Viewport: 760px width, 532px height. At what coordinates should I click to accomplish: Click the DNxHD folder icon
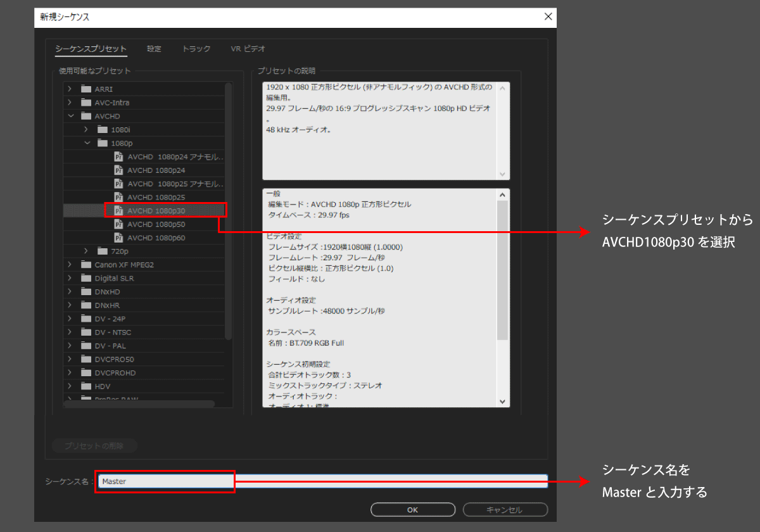coord(86,292)
